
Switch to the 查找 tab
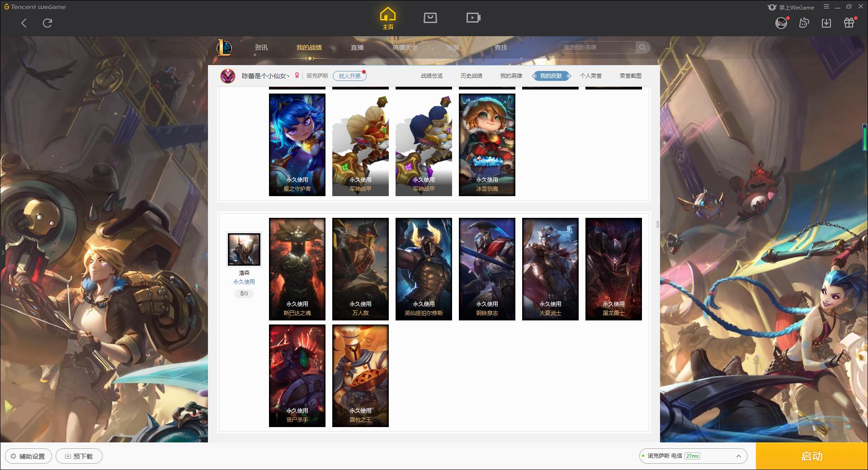click(x=501, y=47)
